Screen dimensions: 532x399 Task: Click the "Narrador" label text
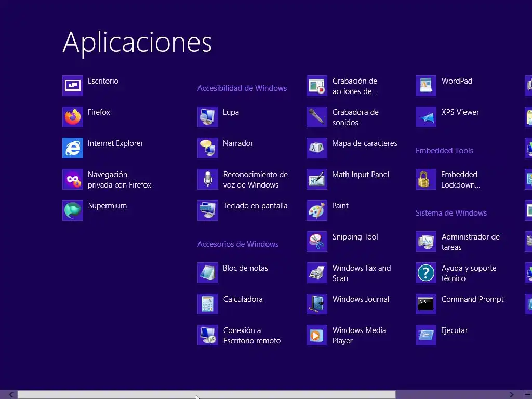[x=238, y=143]
